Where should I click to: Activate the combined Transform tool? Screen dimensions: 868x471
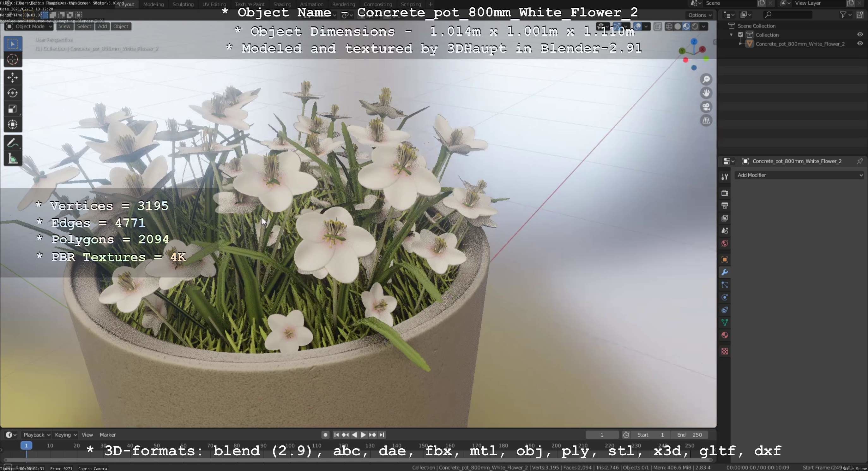[x=13, y=124]
